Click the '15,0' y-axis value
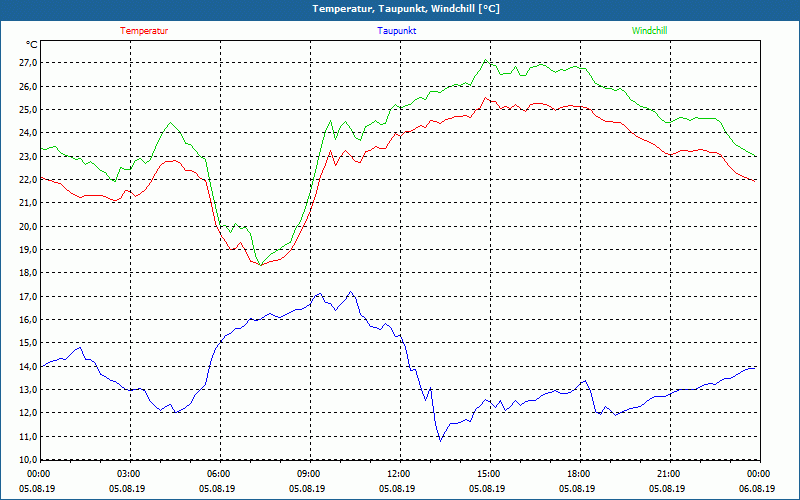The height and width of the screenshot is (500, 800). 28,343
